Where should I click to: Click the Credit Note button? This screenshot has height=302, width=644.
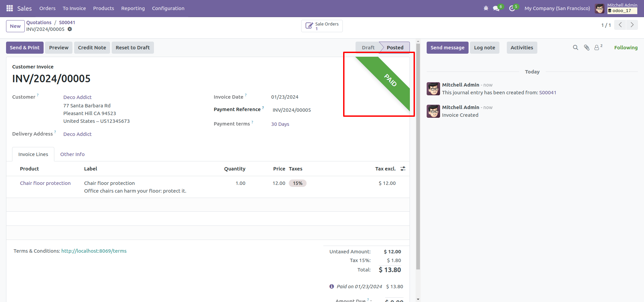pyautogui.click(x=92, y=48)
